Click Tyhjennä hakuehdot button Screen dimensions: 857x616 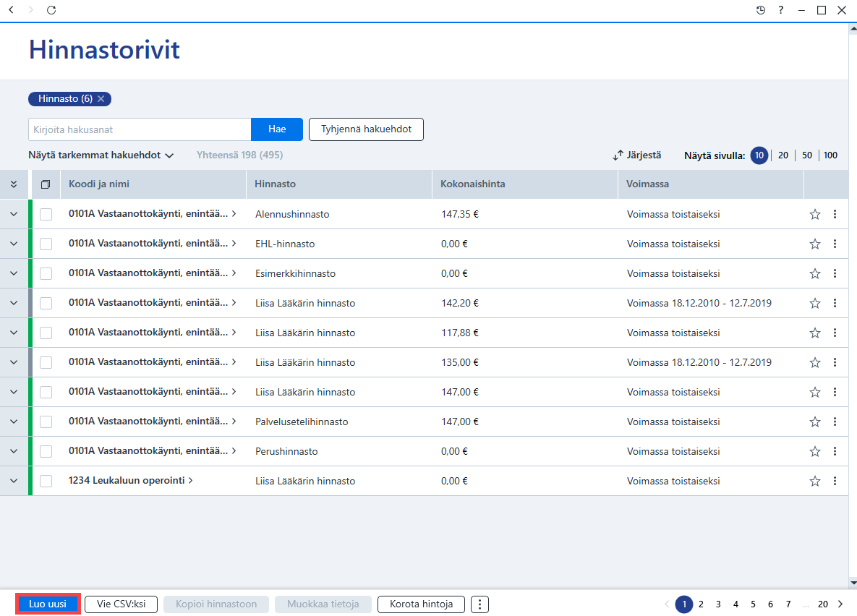coord(366,129)
